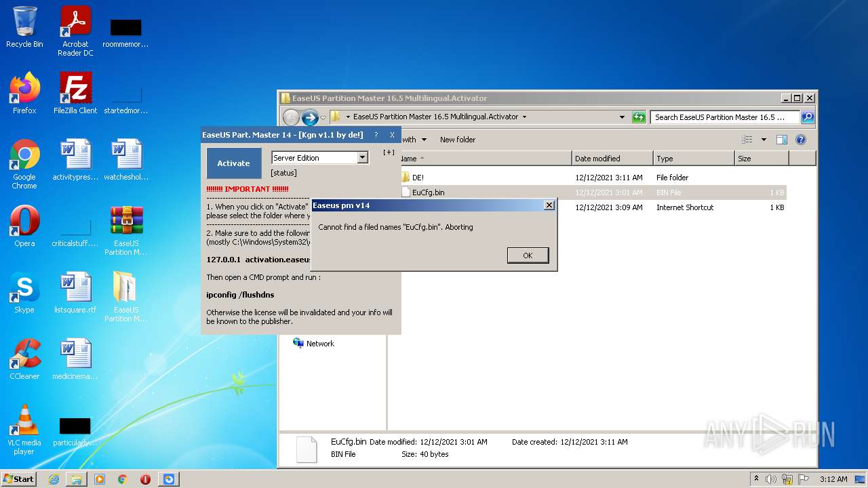Click OK in the Easeus pm v14 dialog

tap(528, 256)
